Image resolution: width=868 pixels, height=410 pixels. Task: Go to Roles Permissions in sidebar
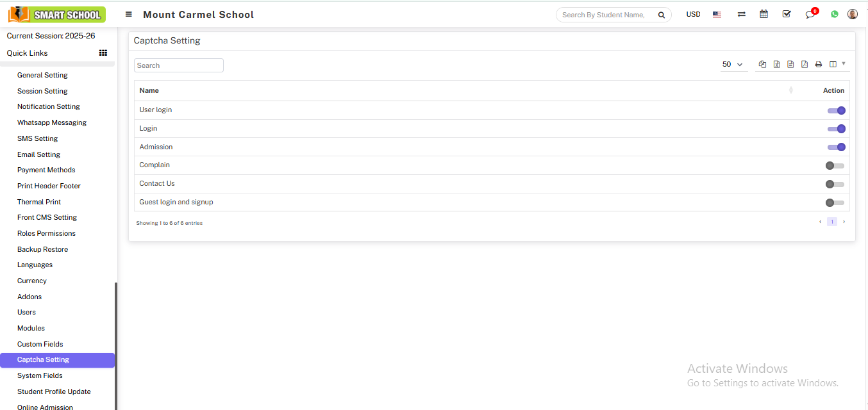(x=46, y=233)
